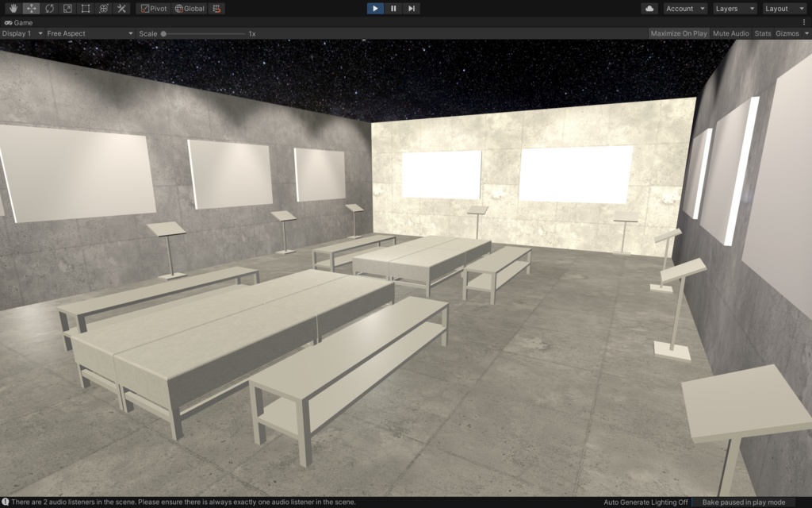Open the Layers menu

(734, 8)
